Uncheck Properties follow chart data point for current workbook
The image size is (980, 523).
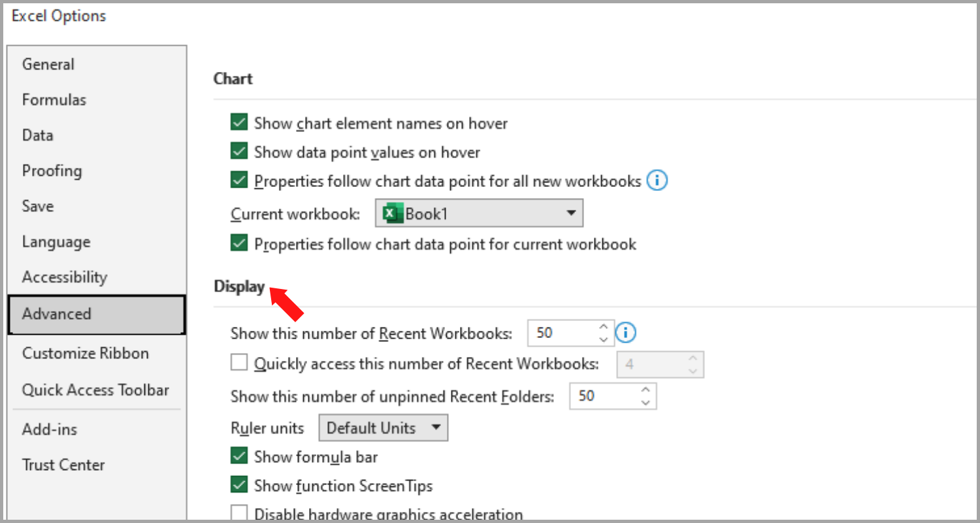239,243
